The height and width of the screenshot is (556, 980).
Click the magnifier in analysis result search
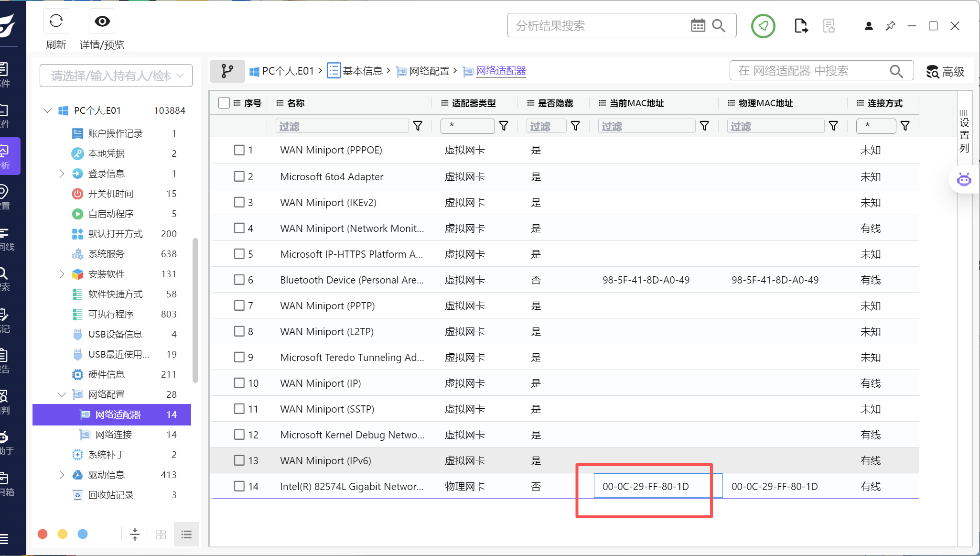[719, 25]
